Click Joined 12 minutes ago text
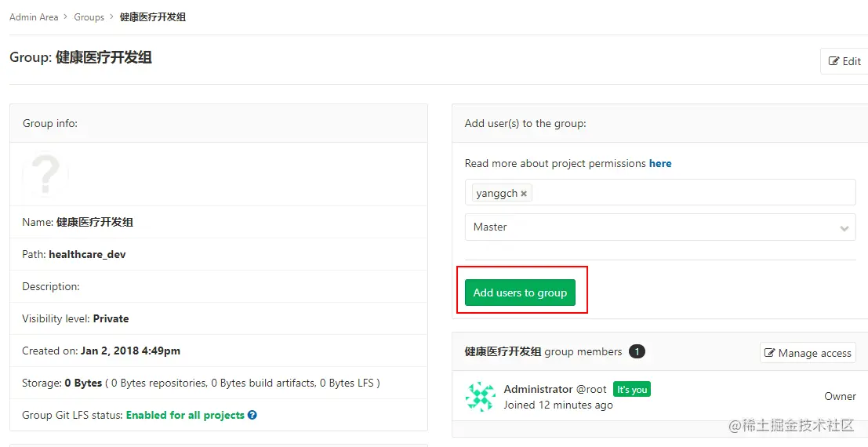 click(558, 405)
